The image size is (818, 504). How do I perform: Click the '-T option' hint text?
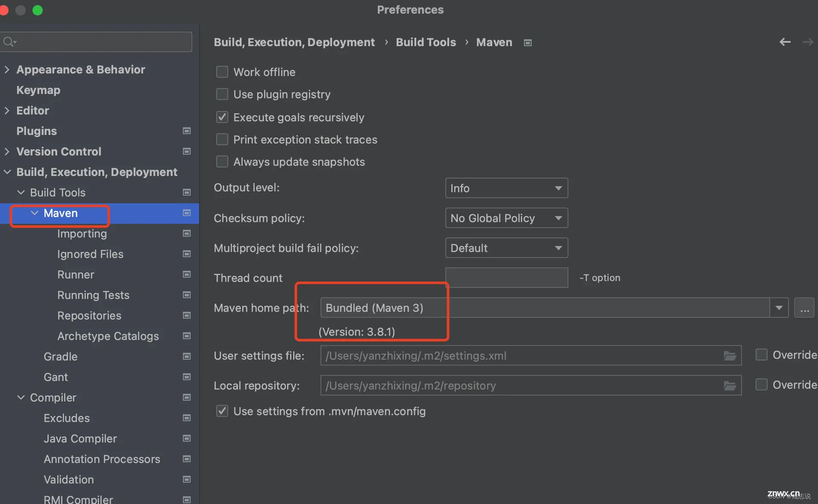pyautogui.click(x=600, y=278)
